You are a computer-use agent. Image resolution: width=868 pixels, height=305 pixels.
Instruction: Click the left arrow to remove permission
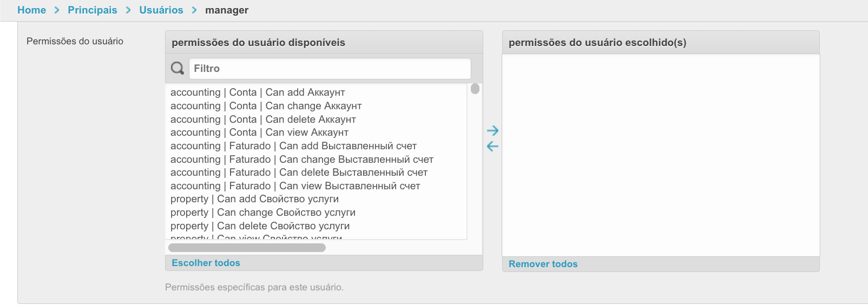click(492, 146)
